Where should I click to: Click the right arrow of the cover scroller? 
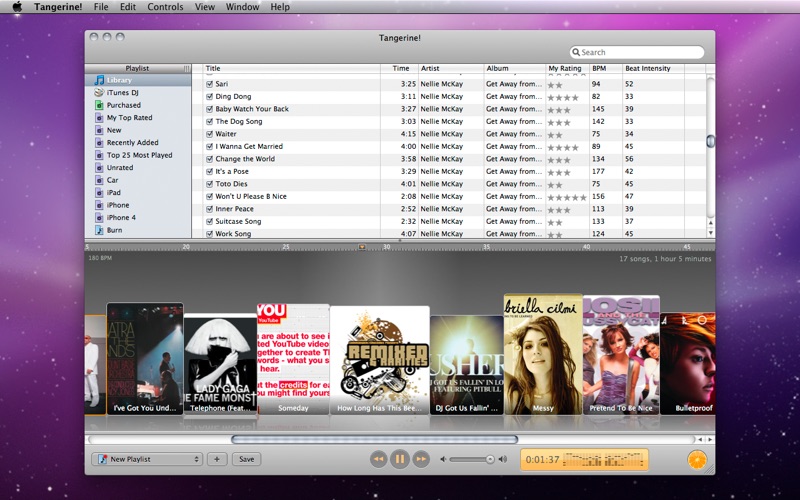(710, 439)
